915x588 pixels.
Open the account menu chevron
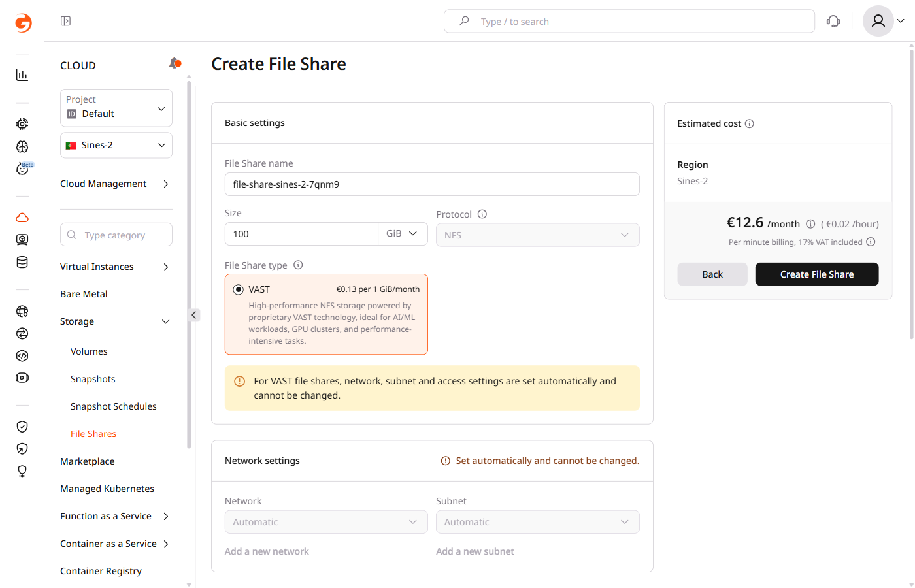point(901,21)
